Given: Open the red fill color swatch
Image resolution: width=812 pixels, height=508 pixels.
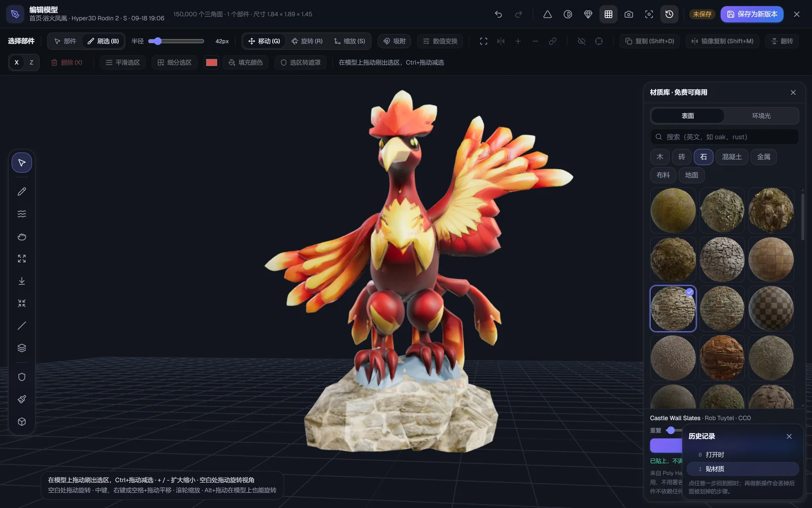Looking at the screenshot, I should click(212, 62).
